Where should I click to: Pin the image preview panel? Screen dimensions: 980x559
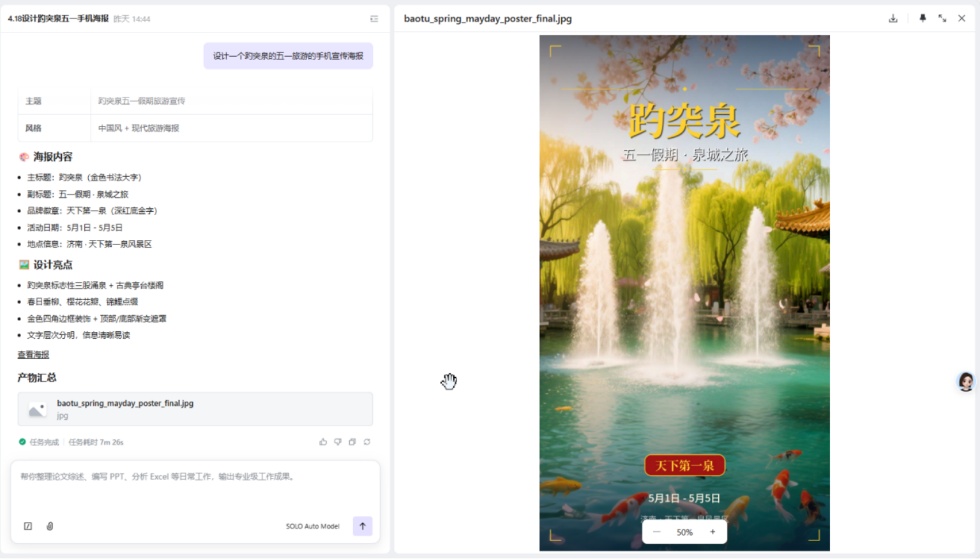pyautogui.click(x=923, y=19)
